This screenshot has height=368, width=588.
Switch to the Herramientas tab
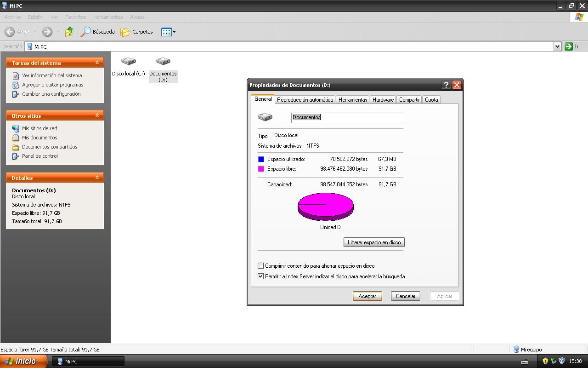click(x=352, y=99)
